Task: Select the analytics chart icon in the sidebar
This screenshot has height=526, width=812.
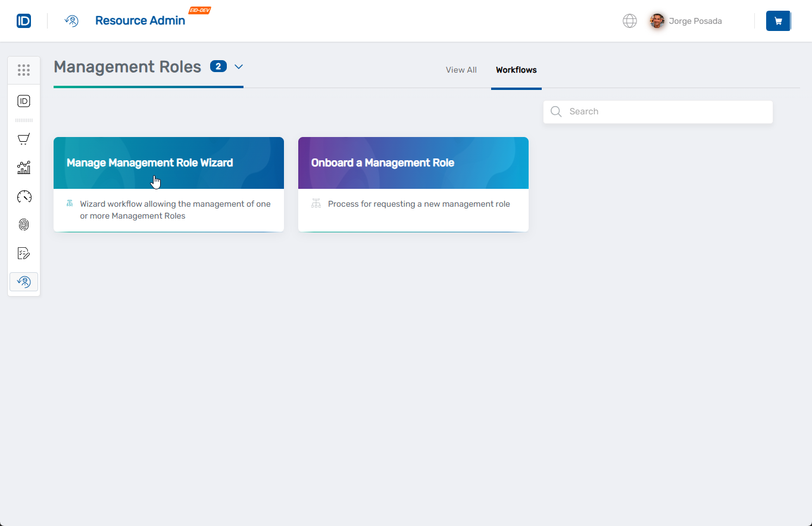Action: (24, 167)
